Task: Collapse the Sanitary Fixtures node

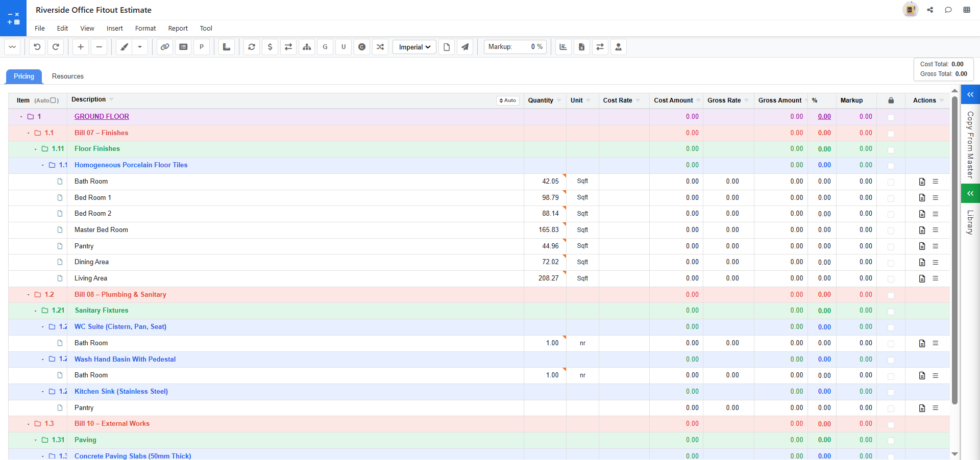Action: pos(36,311)
